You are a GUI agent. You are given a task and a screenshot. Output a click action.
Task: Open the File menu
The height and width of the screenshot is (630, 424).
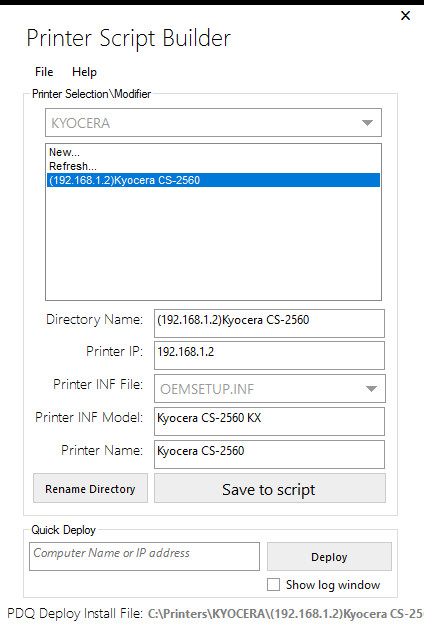coord(44,72)
